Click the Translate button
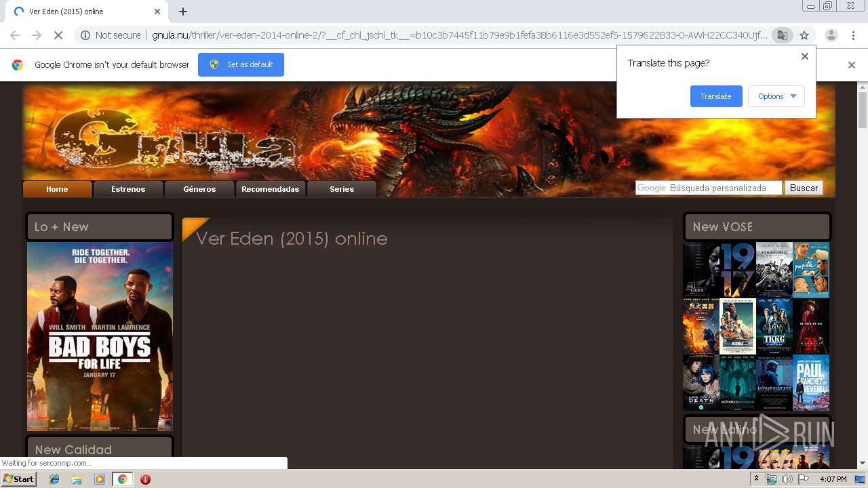Viewport: 868px width, 488px height. 716,96
